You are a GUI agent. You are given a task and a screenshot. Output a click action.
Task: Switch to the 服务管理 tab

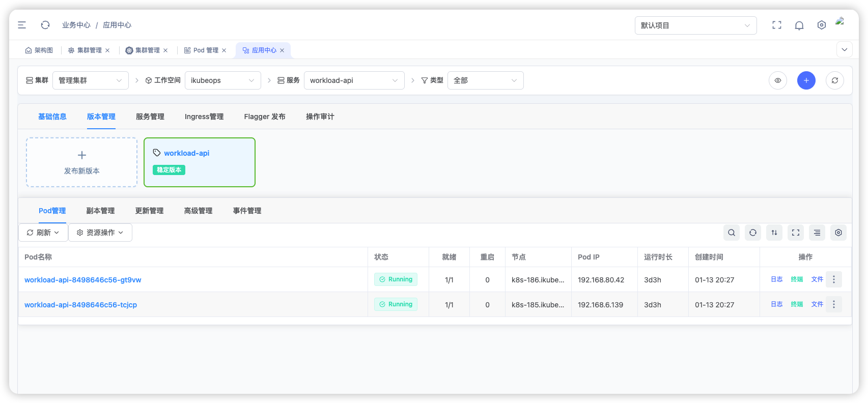(x=150, y=117)
